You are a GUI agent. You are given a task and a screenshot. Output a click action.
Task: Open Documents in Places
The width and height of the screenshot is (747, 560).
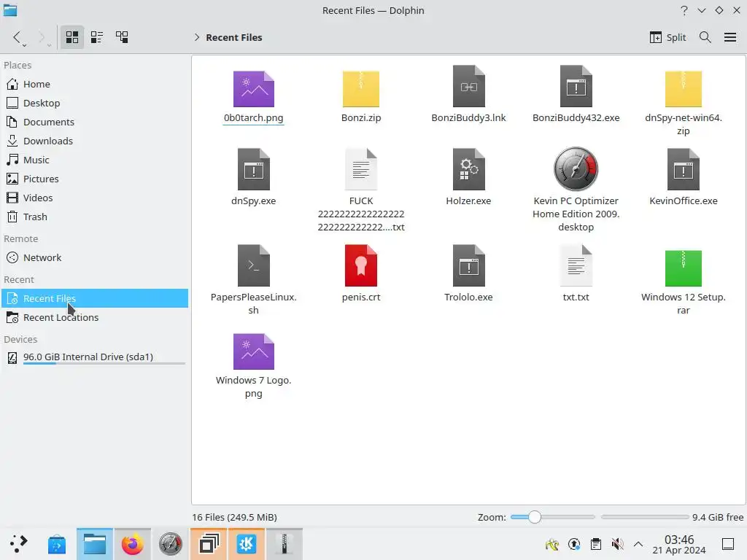pyautogui.click(x=95, y=122)
